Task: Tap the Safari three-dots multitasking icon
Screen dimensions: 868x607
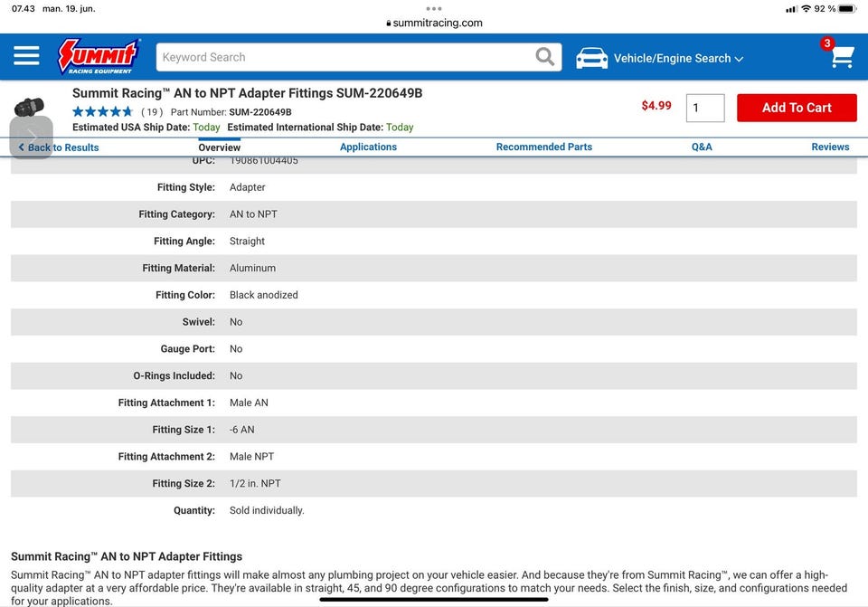Action: coord(434,8)
